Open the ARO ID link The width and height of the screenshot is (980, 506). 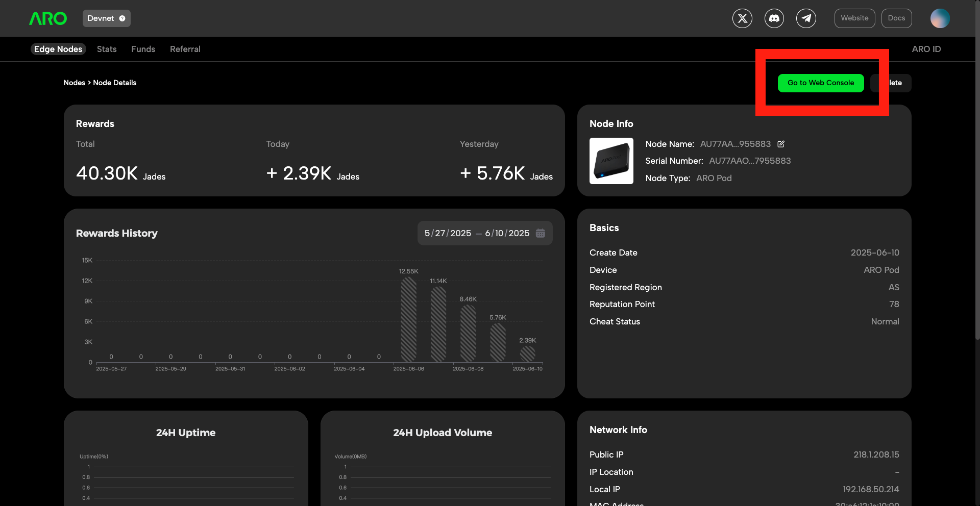[x=926, y=49]
